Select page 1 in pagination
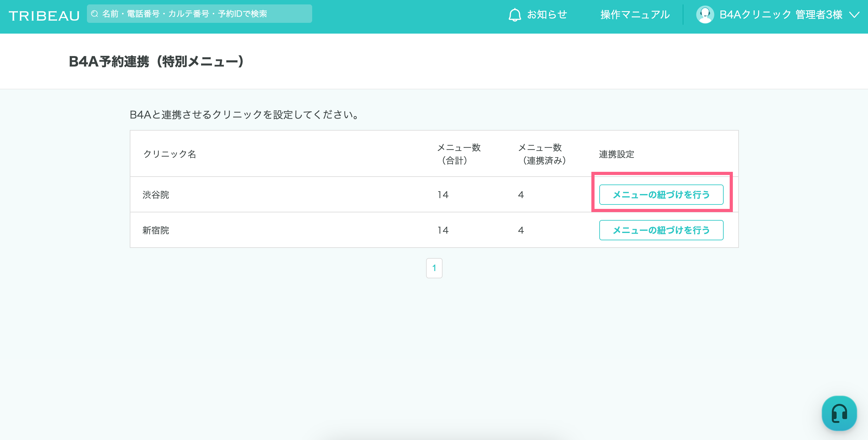 (434, 268)
